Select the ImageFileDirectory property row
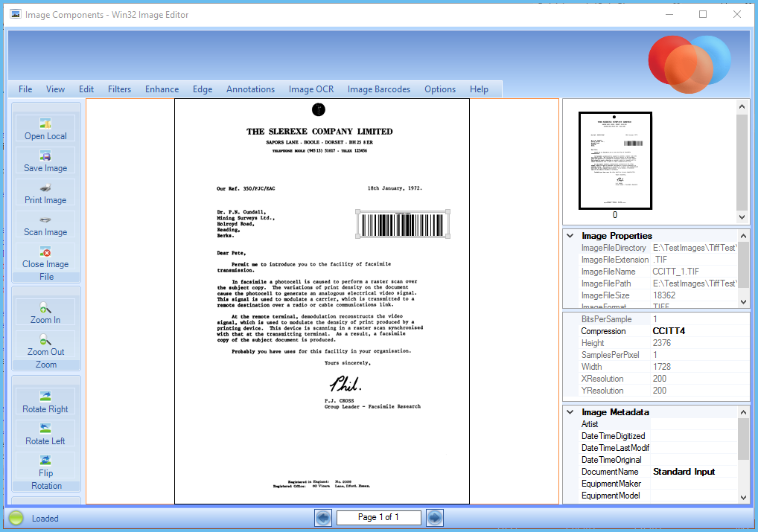Screen dimensions: 758x532 click(x=657, y=248)
